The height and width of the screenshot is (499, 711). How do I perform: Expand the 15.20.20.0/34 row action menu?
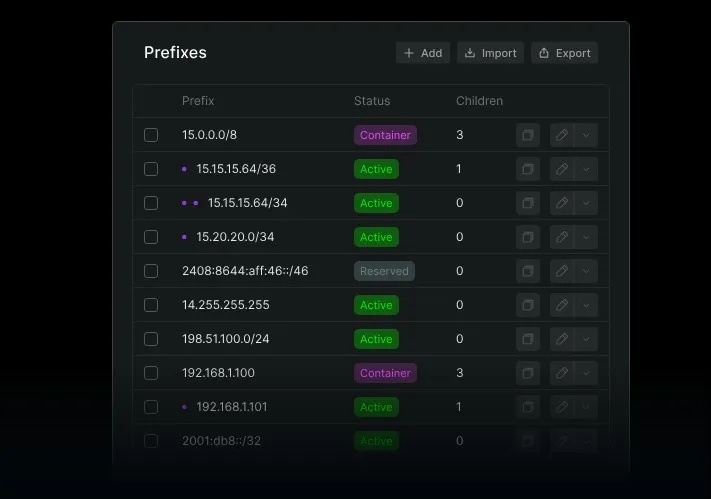(x=587, y=237)
